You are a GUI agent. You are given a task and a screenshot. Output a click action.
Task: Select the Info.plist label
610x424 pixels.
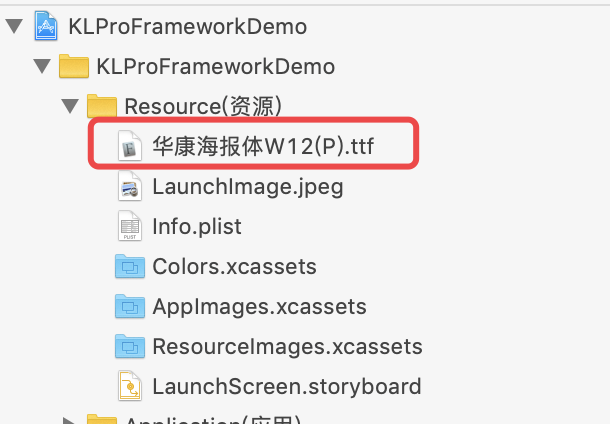tap(197, 226)
